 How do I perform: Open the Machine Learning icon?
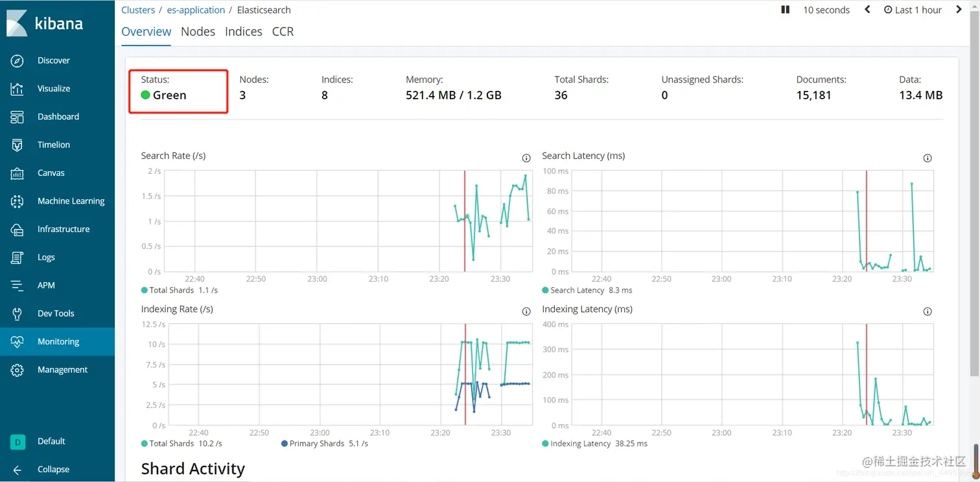click(x=17, y=201)
